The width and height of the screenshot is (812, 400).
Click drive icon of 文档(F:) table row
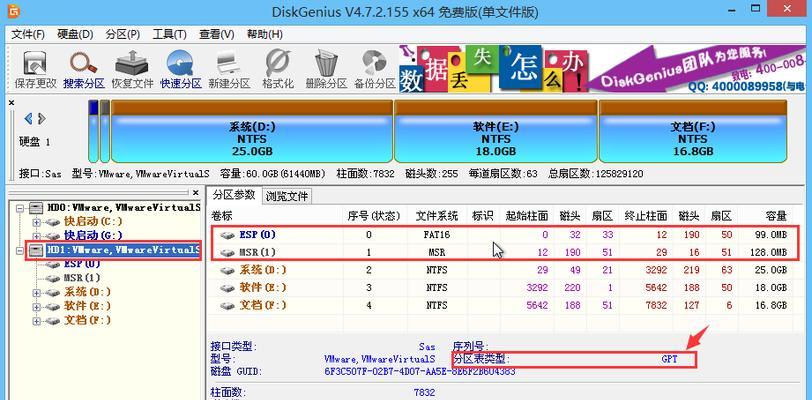click(x=227, y=306)
